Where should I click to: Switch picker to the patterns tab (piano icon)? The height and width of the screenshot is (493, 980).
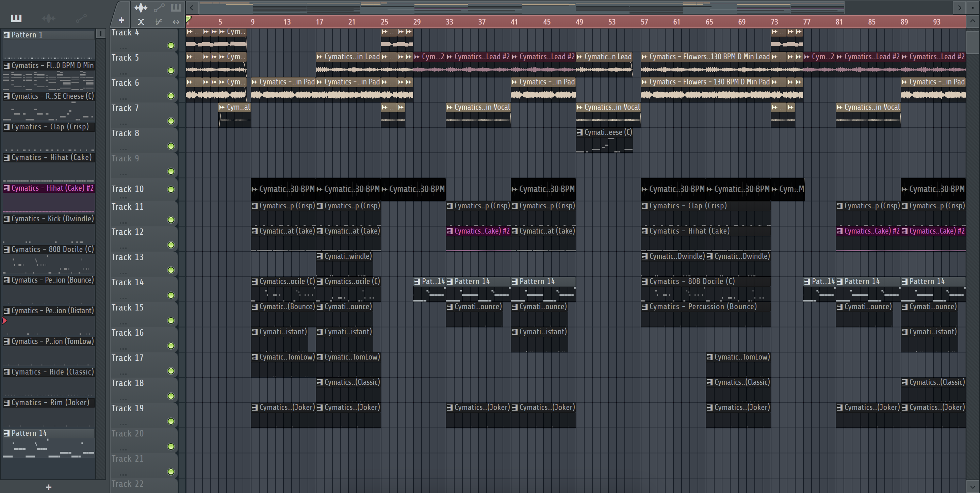16,18
